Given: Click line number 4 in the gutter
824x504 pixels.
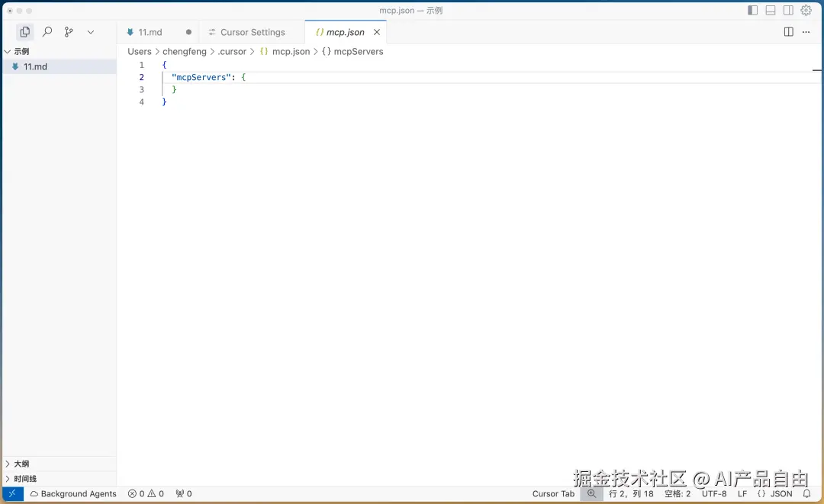Looking at the screenshot, I should 141,102.
